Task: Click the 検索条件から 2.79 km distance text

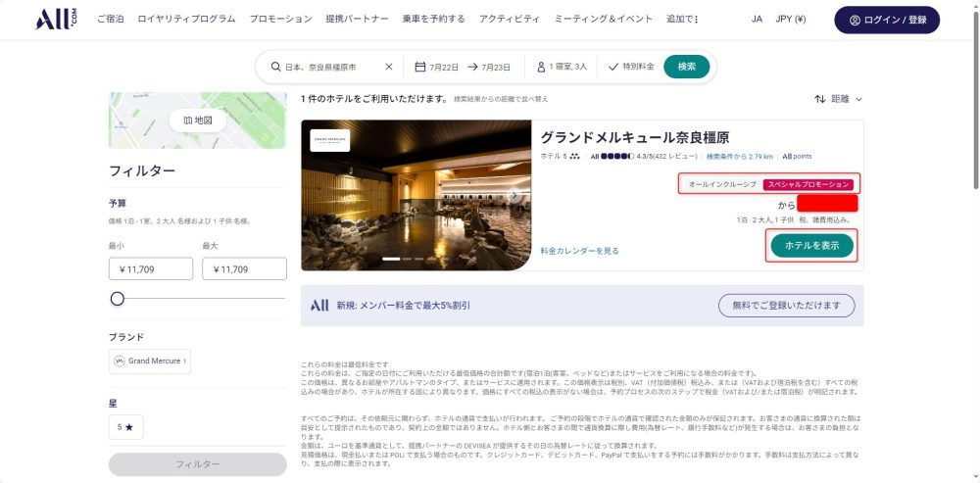Action: (739, 156)
